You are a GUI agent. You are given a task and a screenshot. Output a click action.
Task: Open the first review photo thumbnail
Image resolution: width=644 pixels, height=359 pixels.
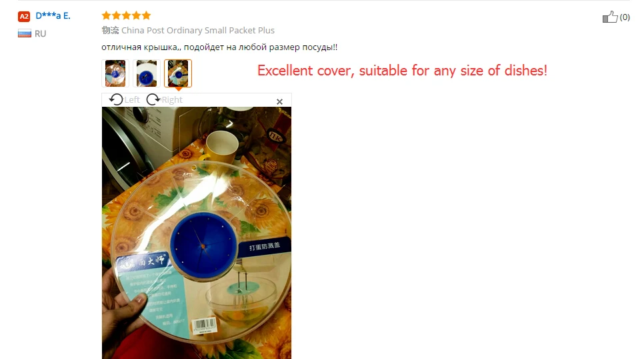pos(115,73)
